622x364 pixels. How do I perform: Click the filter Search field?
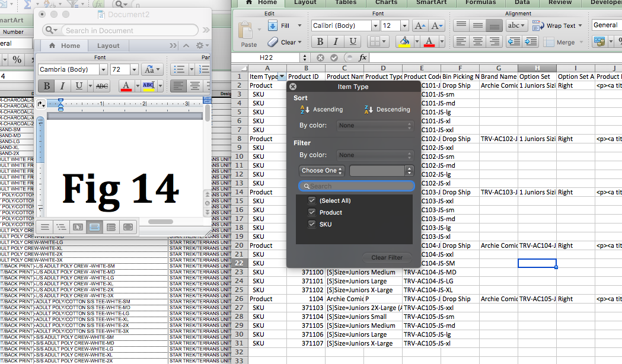356,186
